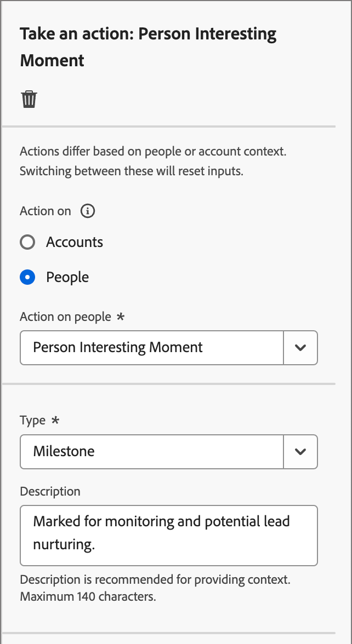Toggle the filled People radio indicator

pyautogui.click(x=27, y=277)
